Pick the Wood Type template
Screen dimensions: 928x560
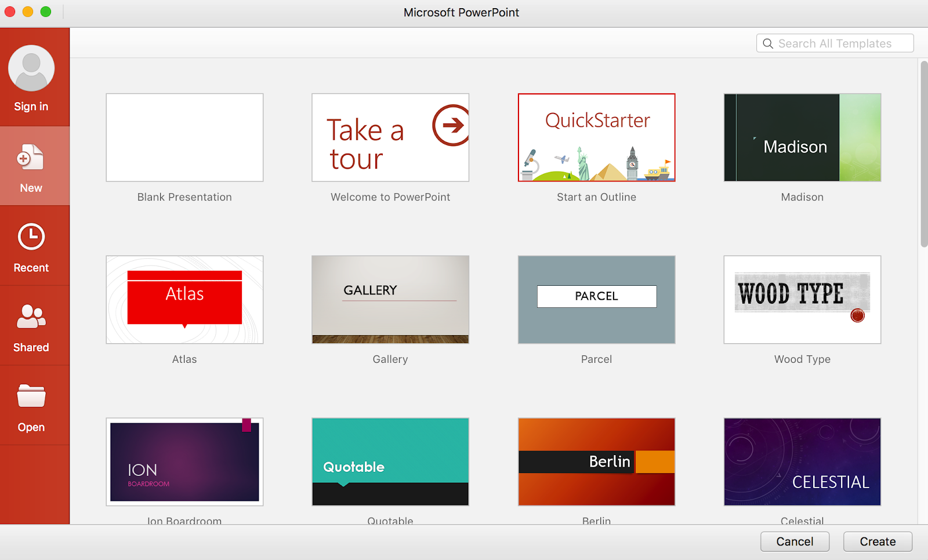802,300
